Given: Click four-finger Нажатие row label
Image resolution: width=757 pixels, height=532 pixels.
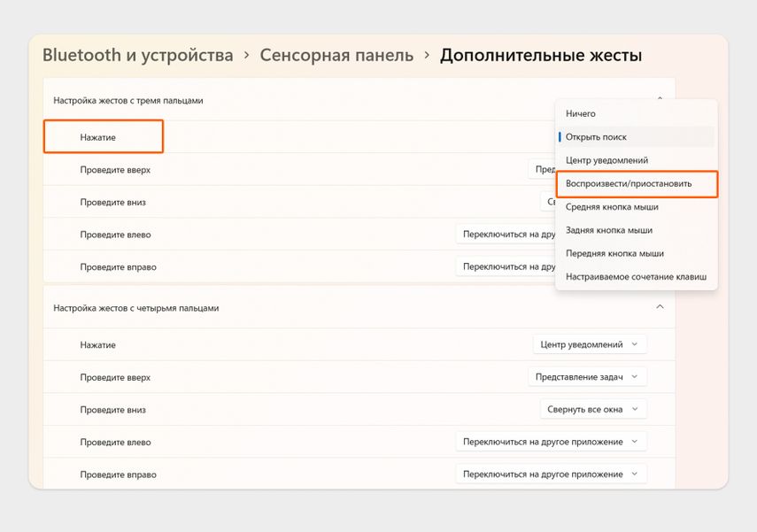Looking at the screenshot, I should (98, 344).
